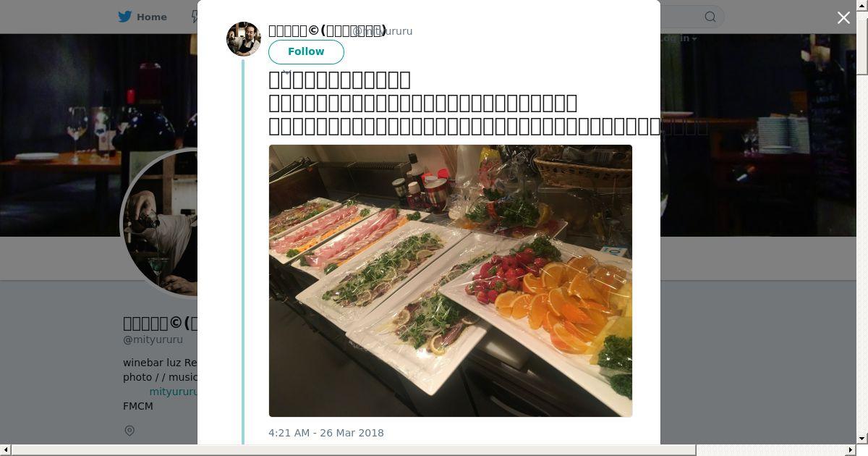Close the tweet overlay with X
The image size is (868, 456).
(843, 18)
